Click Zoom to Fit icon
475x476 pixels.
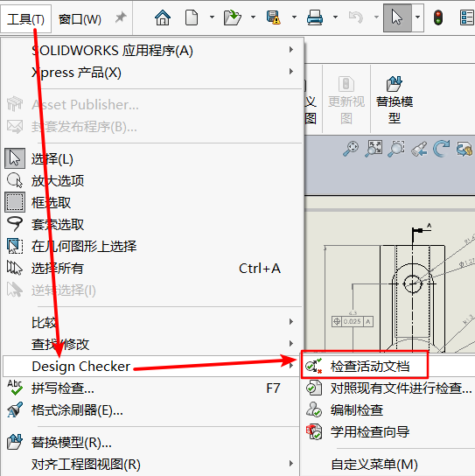(x=374, y=149)
